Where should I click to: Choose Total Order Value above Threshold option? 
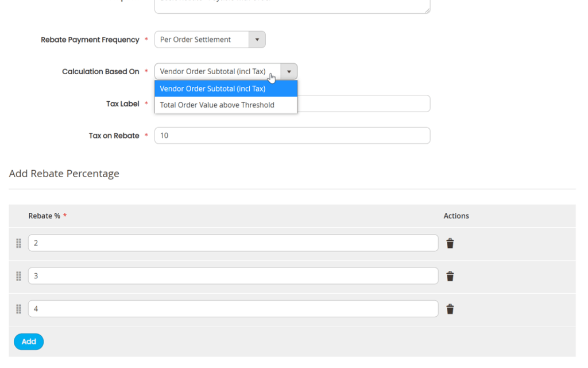[x=226, y=105]
